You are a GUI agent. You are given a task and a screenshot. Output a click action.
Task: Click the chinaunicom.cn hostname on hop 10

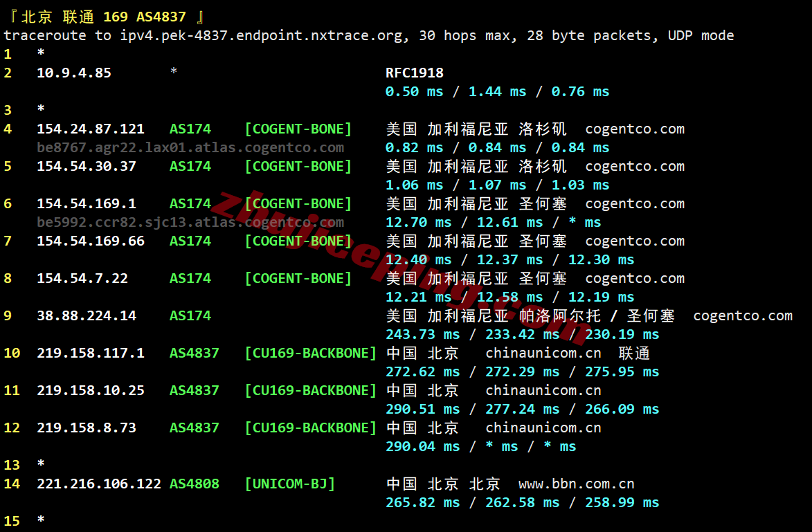(543, 353)
